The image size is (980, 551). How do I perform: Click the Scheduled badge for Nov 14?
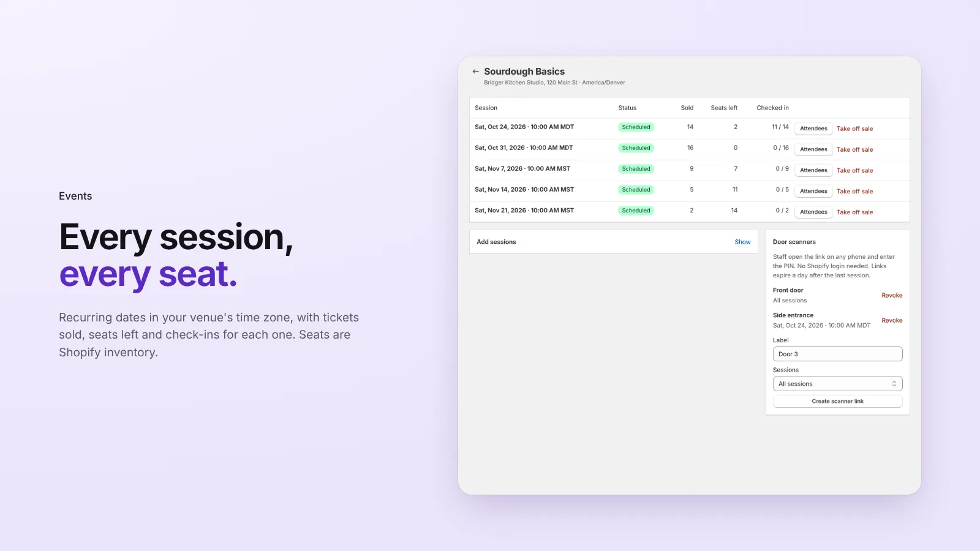636,190
